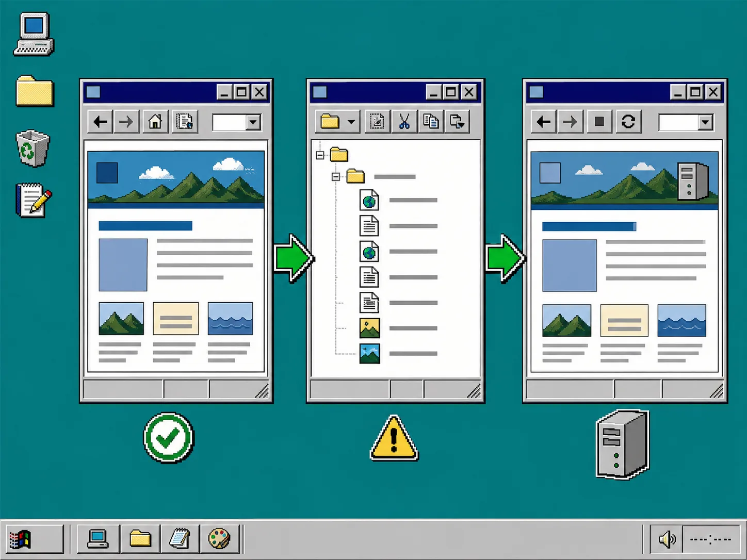
Task: Click the mountain thumbnail in the left page
Action: [121, 319]
